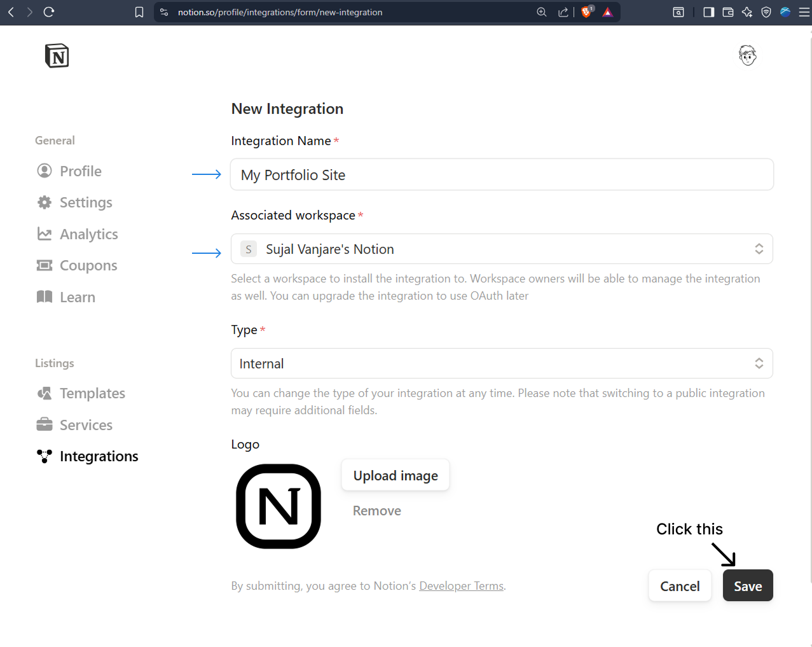Image resolution: width=812 pixels, height=647 pixels.
Task: Click the browser page-search icon in the toolbar
Action: 678,12
